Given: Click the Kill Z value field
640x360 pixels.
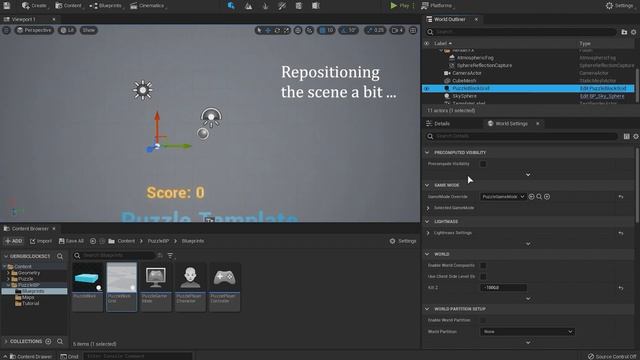Looking at the screenshot, I should 503,288.
